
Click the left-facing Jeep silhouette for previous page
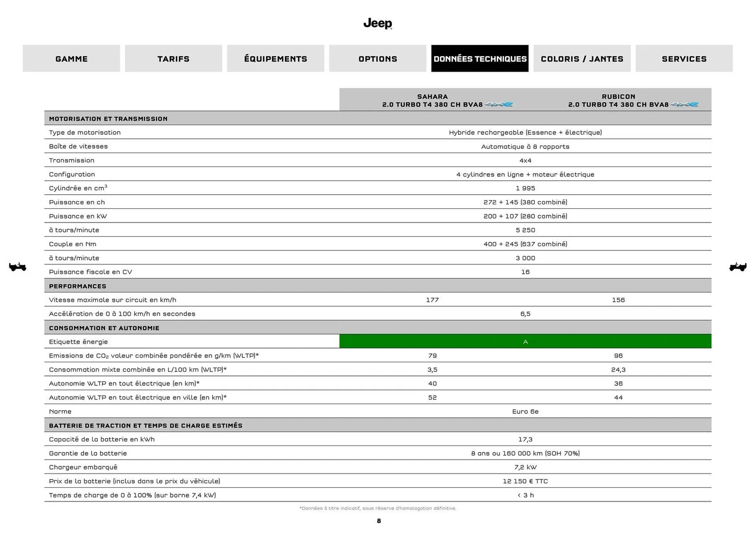coord(17,267)
